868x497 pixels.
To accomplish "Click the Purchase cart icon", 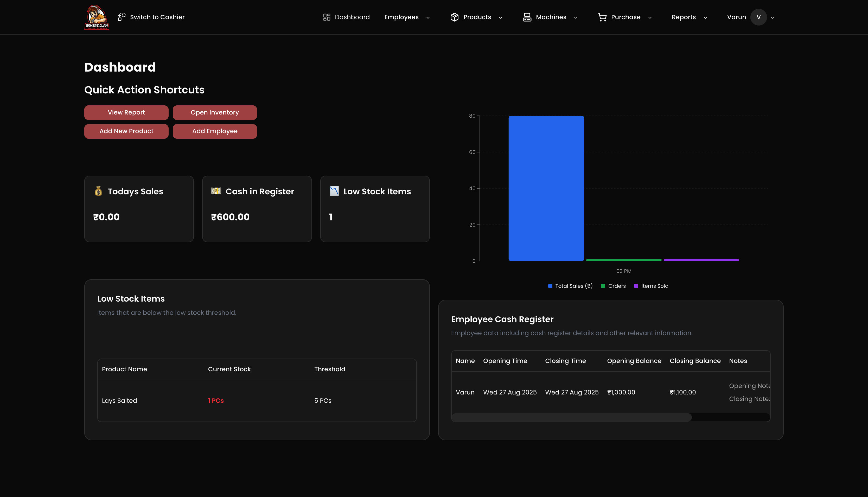I will pyautogui.click(x=602, y=17).
